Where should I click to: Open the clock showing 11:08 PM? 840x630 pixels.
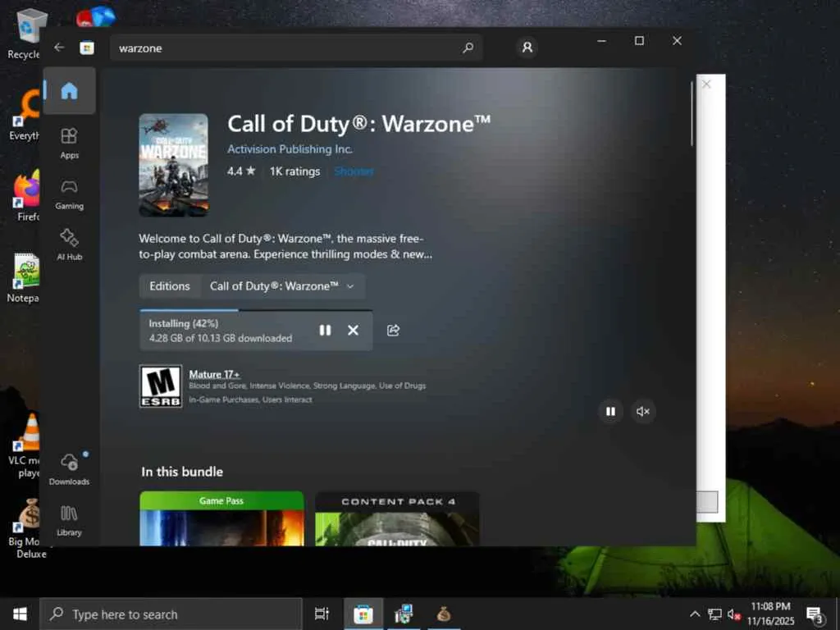pos(771,614)
